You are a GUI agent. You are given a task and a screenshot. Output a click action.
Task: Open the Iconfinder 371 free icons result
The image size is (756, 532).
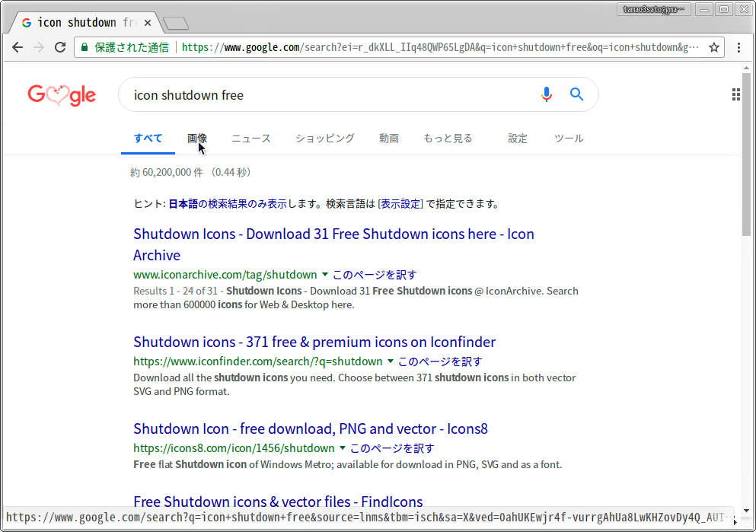click(314, 342)
